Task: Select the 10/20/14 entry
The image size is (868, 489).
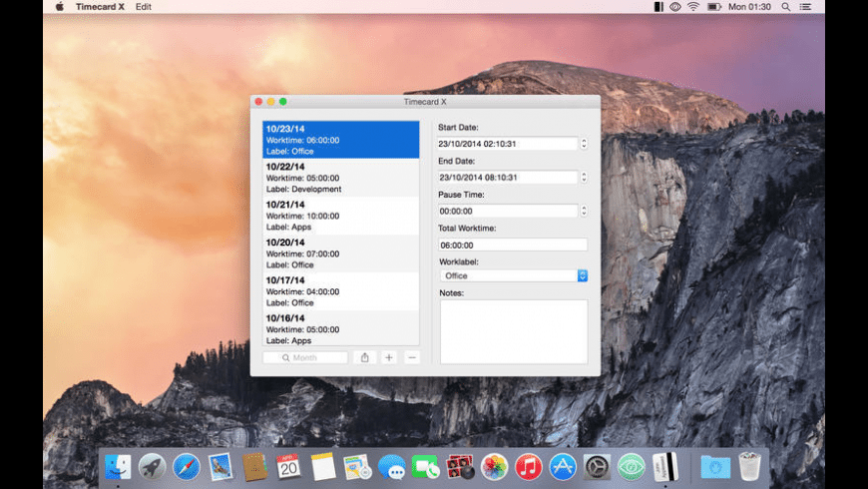Action: 341,253
